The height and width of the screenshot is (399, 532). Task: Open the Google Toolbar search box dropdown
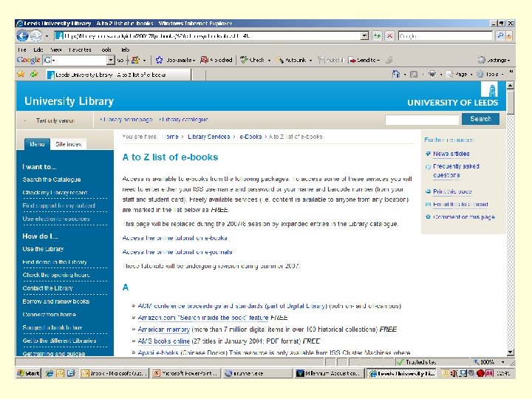click(x=111, y=60)
